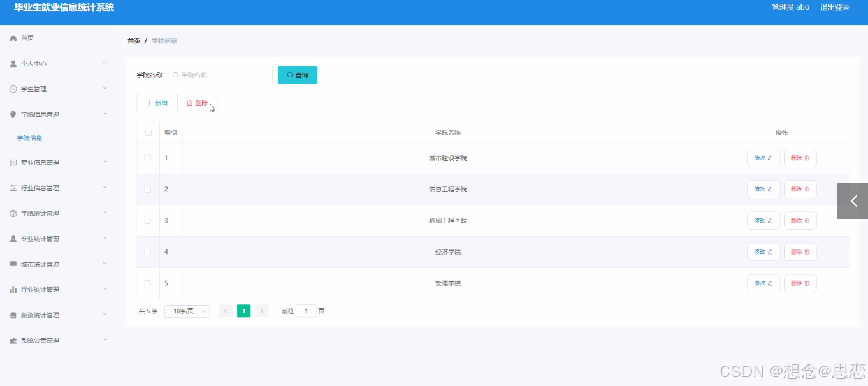Select 学院信息 submenu item

[x=30, y=138]
